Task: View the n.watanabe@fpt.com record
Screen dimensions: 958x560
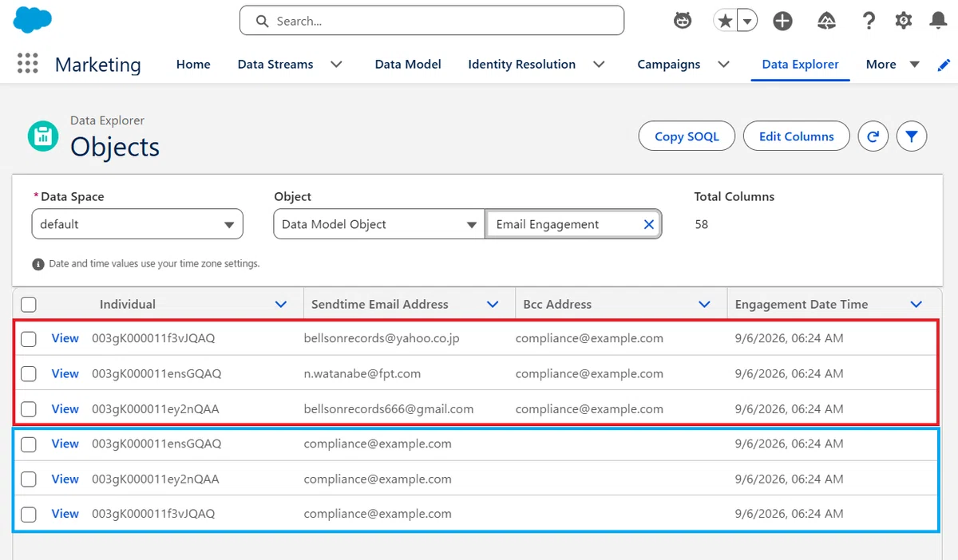Action: pyautogui.click(x=65, y=373)
